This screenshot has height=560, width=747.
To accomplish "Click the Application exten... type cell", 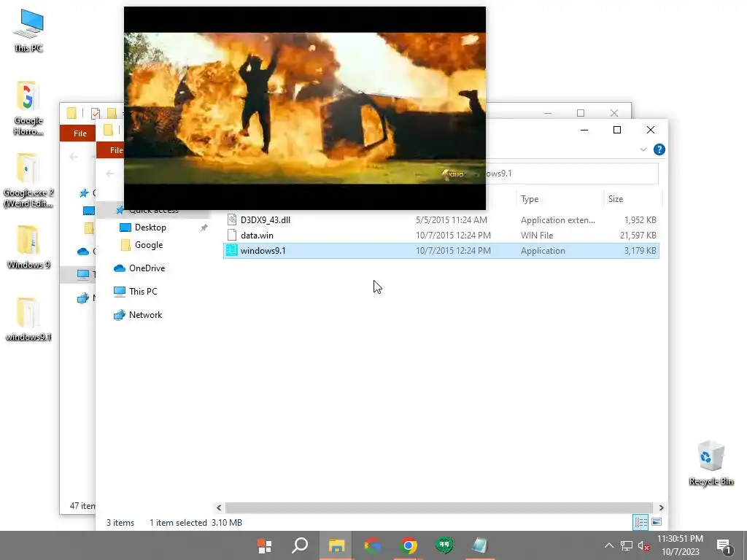I will [x=558, y=220].
